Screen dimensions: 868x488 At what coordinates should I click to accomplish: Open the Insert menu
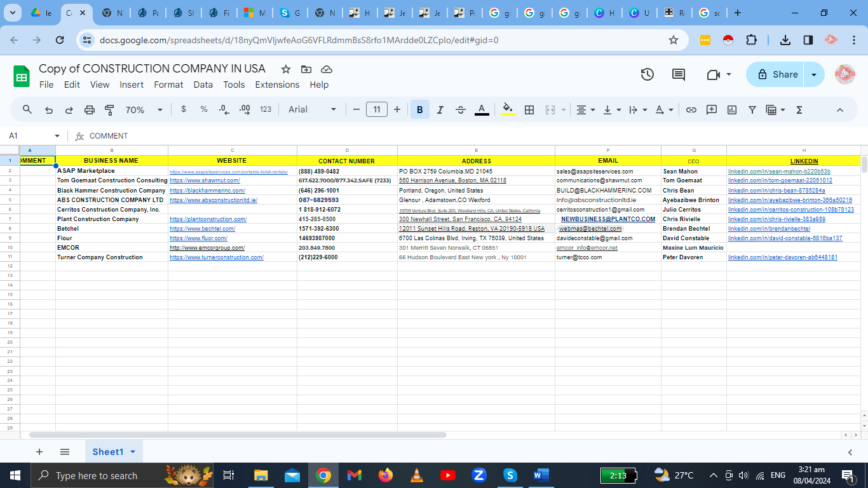[132, 85]
